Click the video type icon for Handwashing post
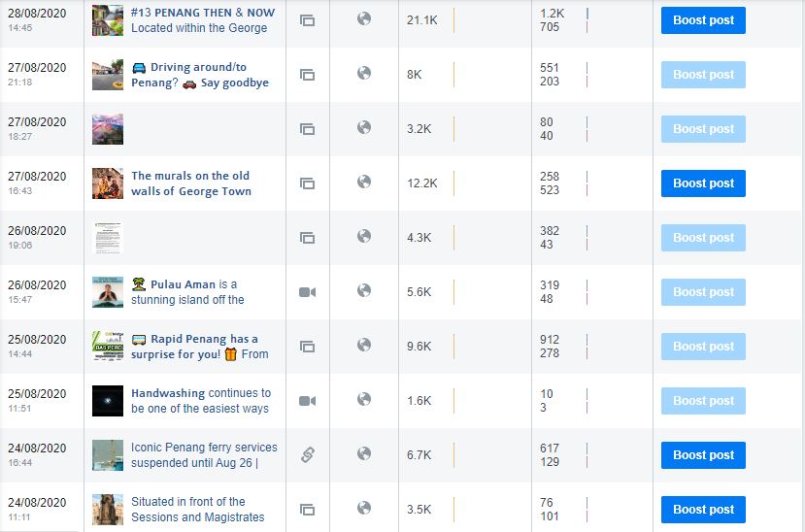This screenshot has height=532, width=805. pos(307,401)
